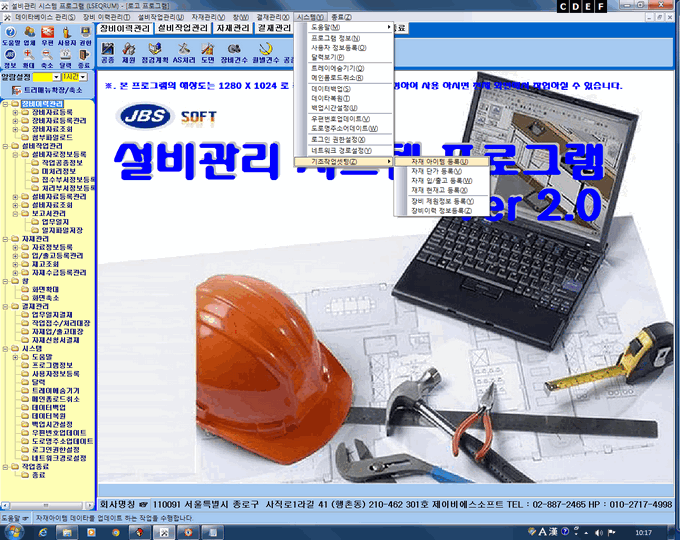Screen dimensions: 680x540
Task: Open the 우편 mail icon
Action: coord(48,37)
